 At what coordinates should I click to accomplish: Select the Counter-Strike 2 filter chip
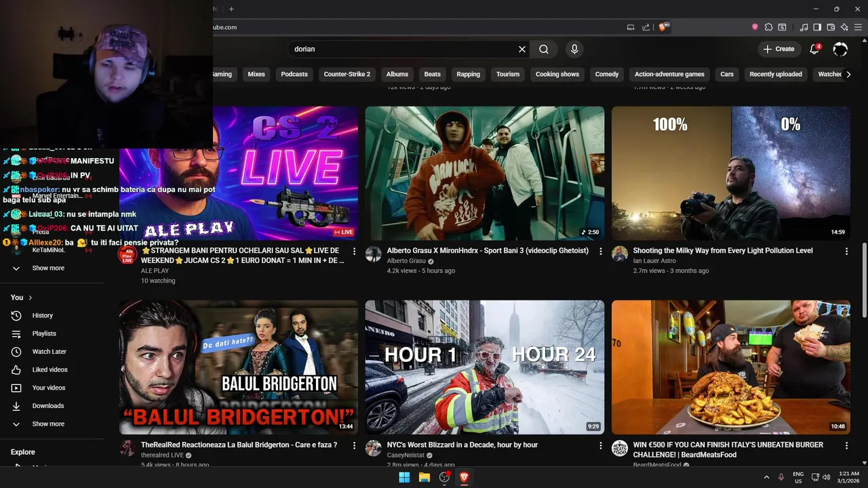pyautogui.click(x=347, y=75)
